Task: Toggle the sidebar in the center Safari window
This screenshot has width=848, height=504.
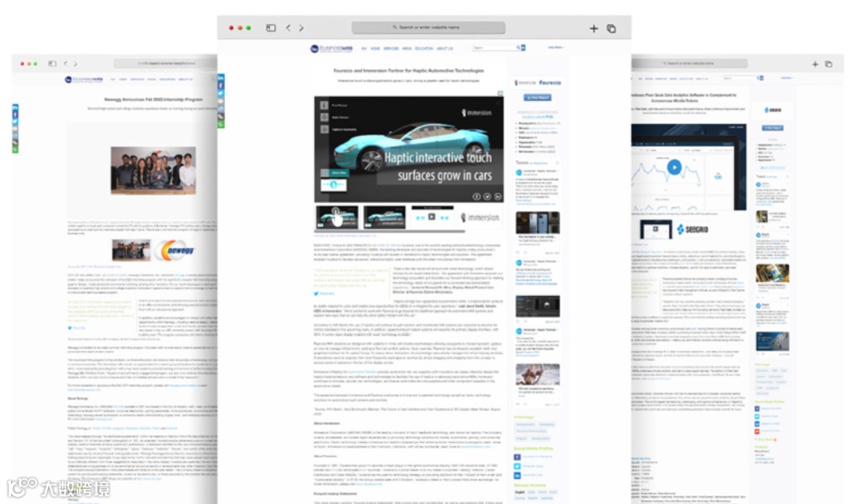Action: point(271,27)
